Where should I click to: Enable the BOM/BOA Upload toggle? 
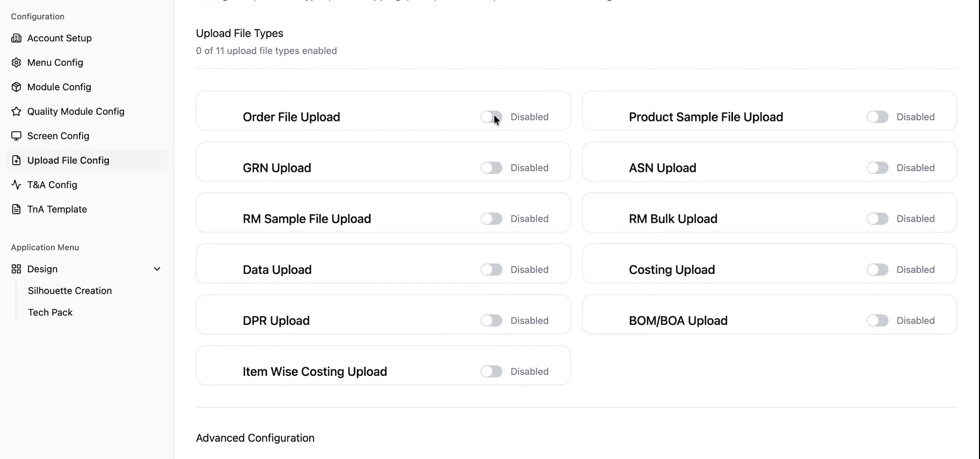(x=877, y=321)
